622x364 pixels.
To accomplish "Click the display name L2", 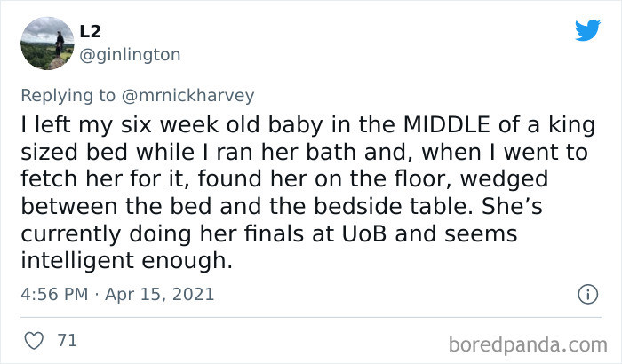I will pyautogui.click(x=90, y=31).
